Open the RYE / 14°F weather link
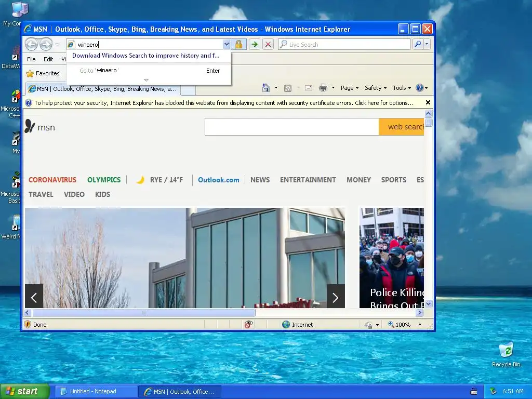This screenshot has width=532, height=399. [x=159, y=180]
